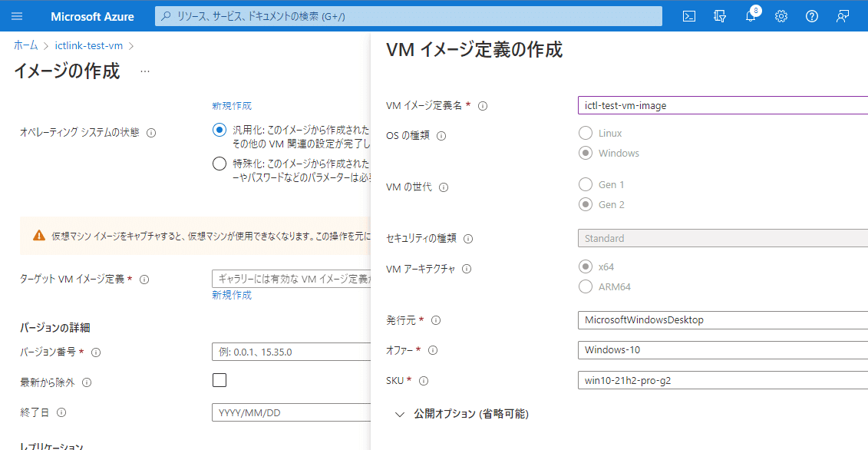Show info for VM イメージ定義名
Viewport: 868px width, 450px height.
click(482, 106)
